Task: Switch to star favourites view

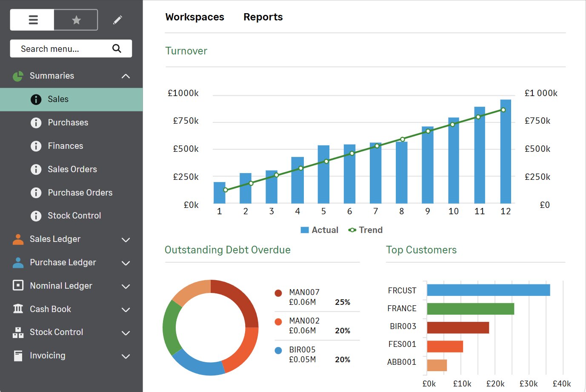Action: [x=76, y=20]
